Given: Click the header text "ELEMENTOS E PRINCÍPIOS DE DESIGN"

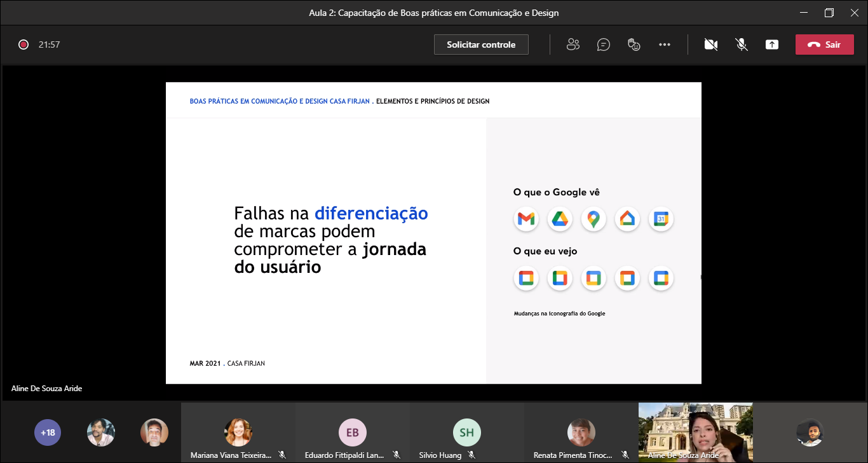Looking at the screenshot, I should [x=433, y=101].
